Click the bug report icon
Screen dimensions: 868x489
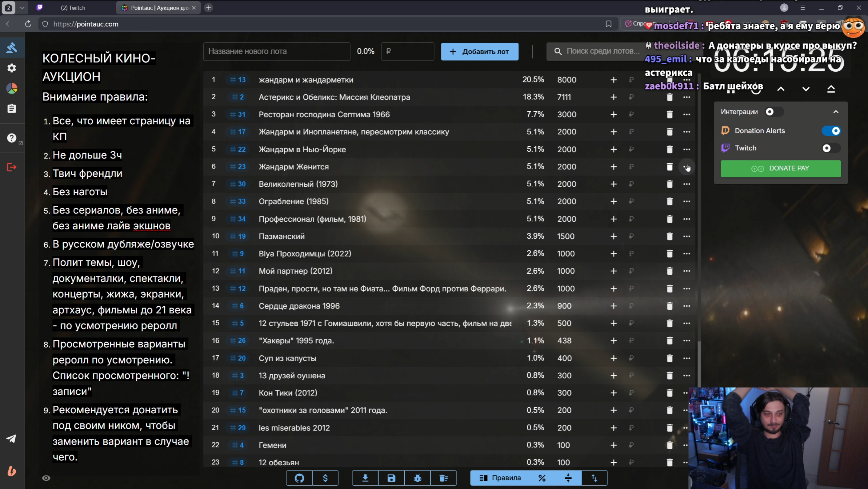tap(418, 478)
